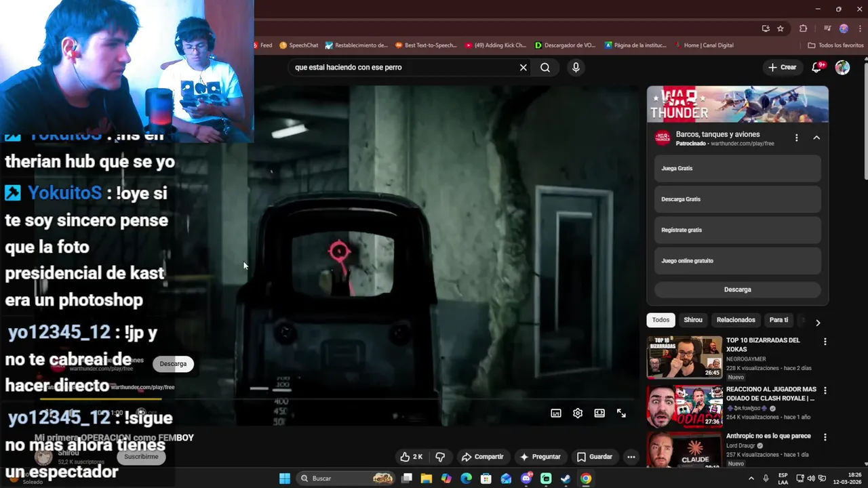The height and width of the screenshot is (488, 868).
Task: Show hidden system tray icons
Action: [x=751, y=479]
